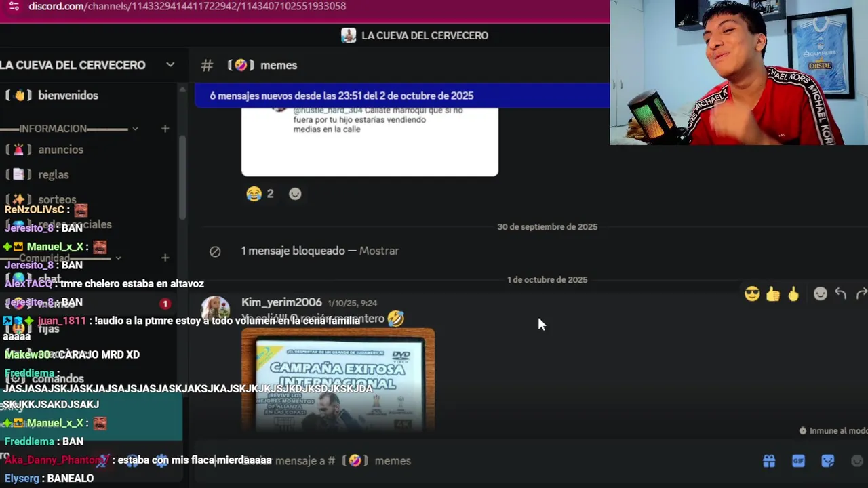Viewport: 868px width, 488px height.
Task: Add a channel to Comunidad category
Action: [165, 258]
